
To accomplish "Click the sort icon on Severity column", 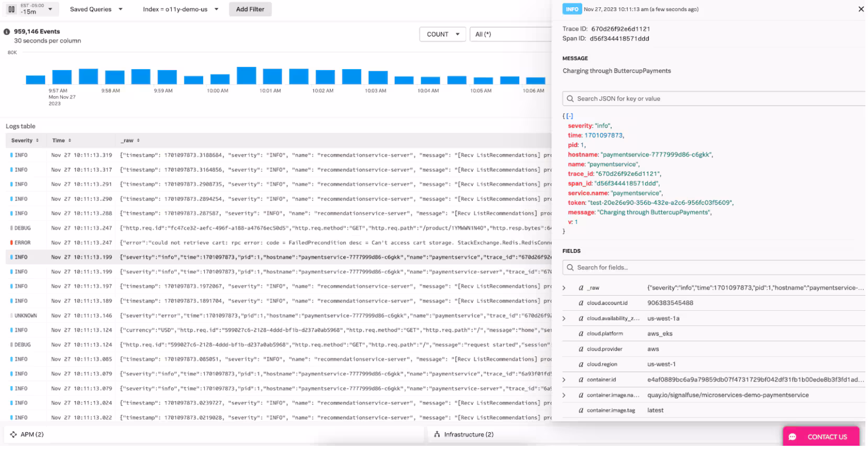I will tap(37, 141).
